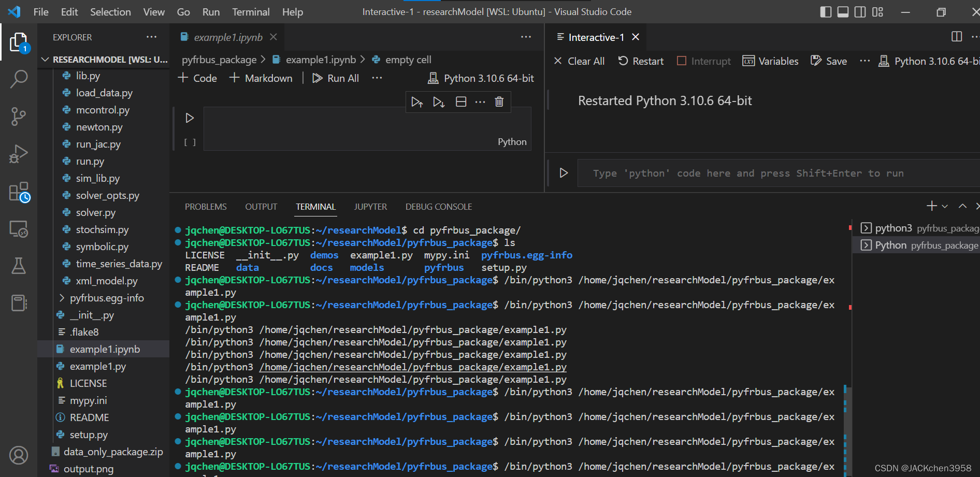Image resolution: width=980 pixels, height=477 pixels.
Task: Run the empty notebook cell
Action: pyautogui.click(x=190, y=118)
